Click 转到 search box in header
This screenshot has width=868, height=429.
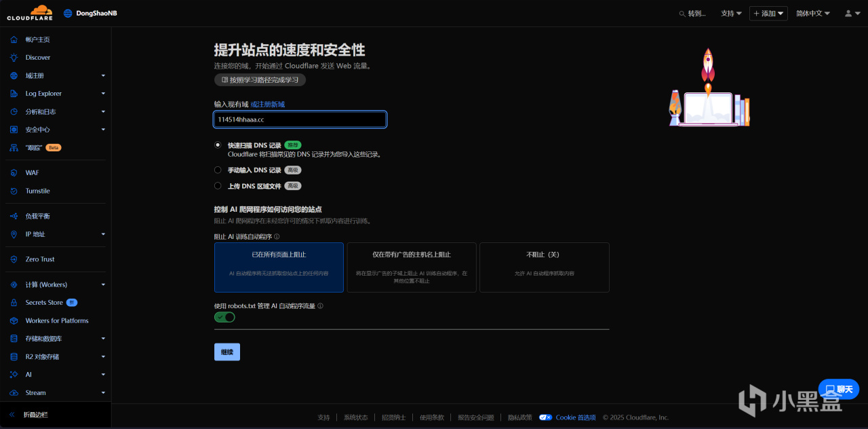(692, 13)
